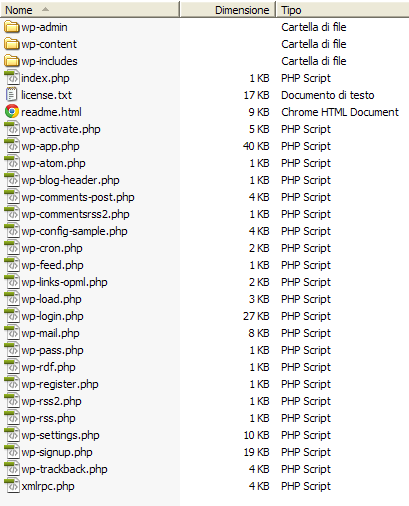The height and width of the screenshot is (506, 409).
Task: Click the wp-admin folder icon
Action: point(12,27)
